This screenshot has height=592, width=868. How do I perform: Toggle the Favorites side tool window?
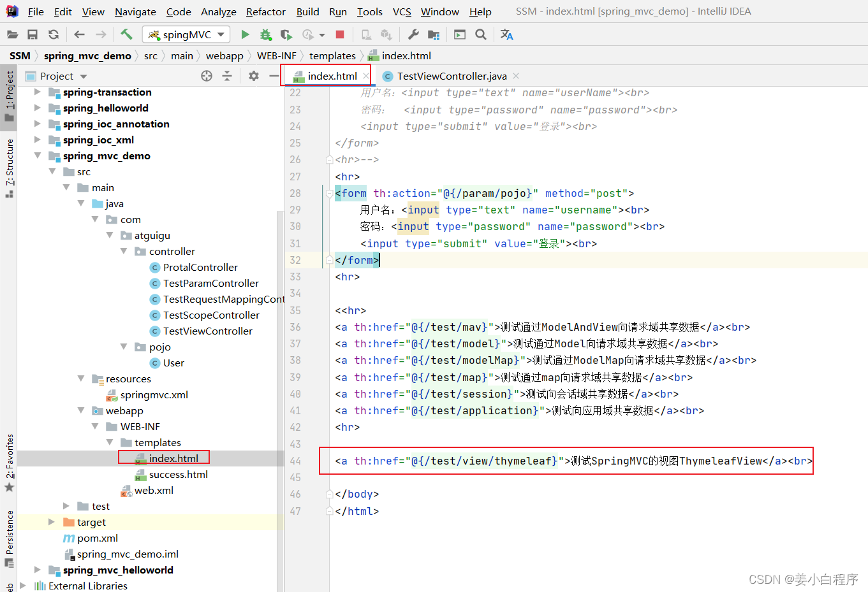click(9, 462)
